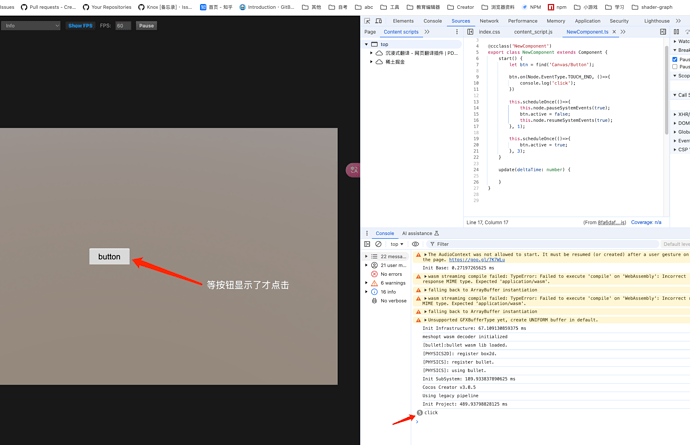Toggle the device toolbar icon
Viewport: 690px width, 445px height.
[378, 21]
